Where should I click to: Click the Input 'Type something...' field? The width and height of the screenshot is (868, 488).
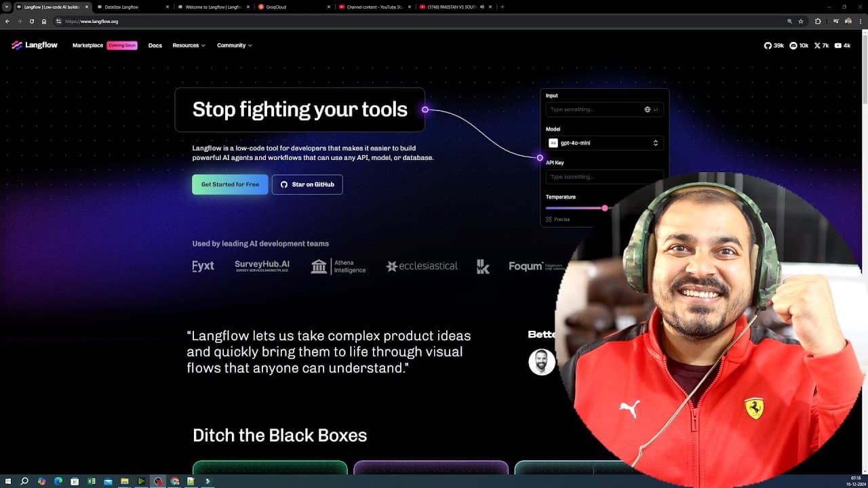[x=604, y=109]
